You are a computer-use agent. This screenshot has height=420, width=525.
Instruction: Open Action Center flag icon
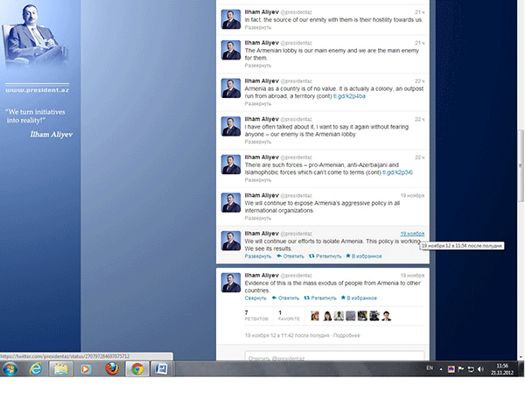tap(461, 369)
